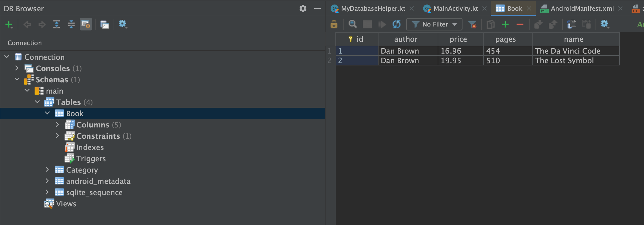Click the author column header
The height and width of the screenshot is (225, 644).
pos(408,39)
